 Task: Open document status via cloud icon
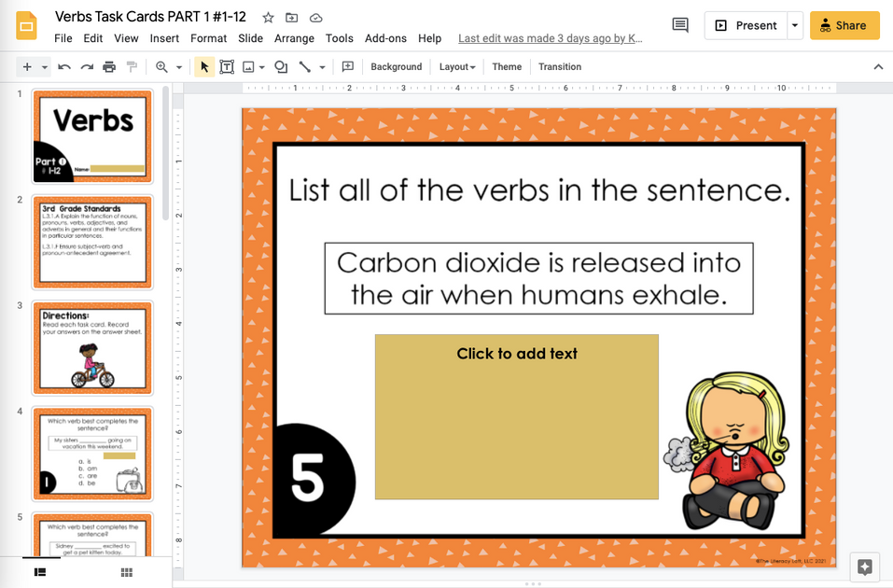pos(315,16)
